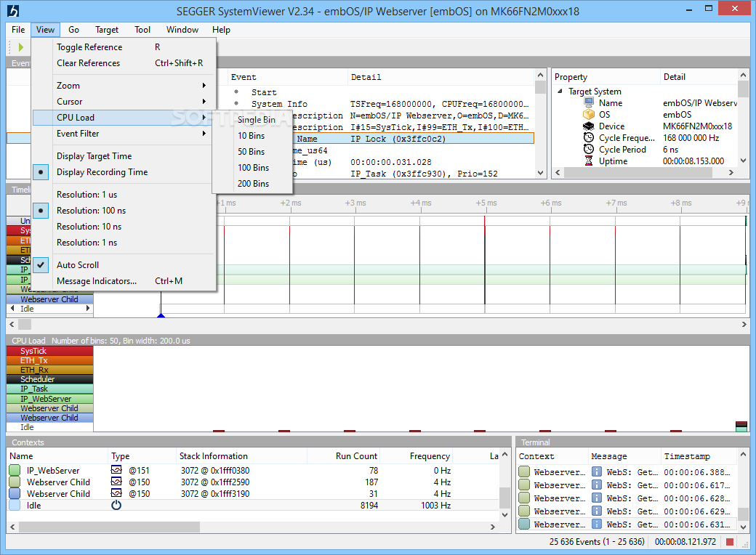This screenshot has width=756, height=555.
Task: Click the ETH_Tx orange label in CPU Load
Action: 49,360
